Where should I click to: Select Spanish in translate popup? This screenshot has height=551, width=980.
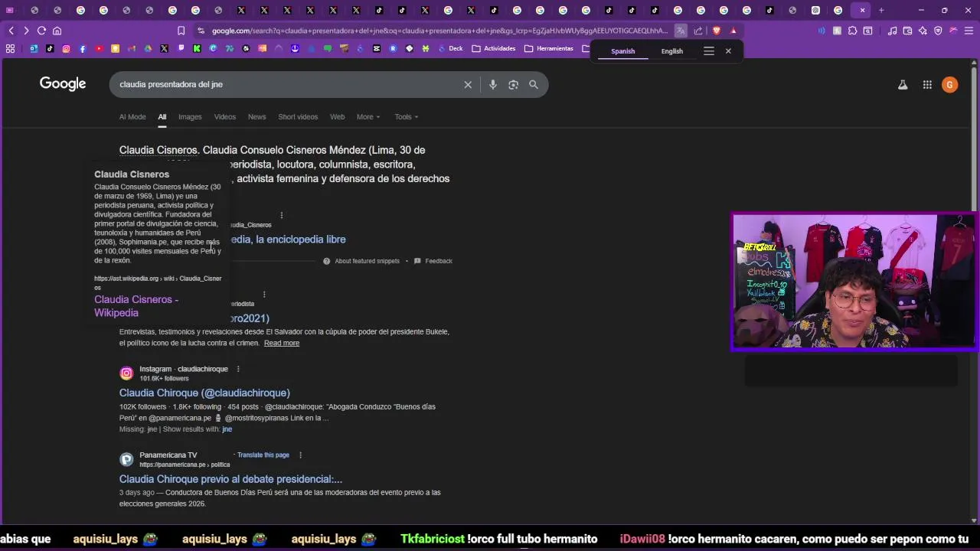click(622, 51)
